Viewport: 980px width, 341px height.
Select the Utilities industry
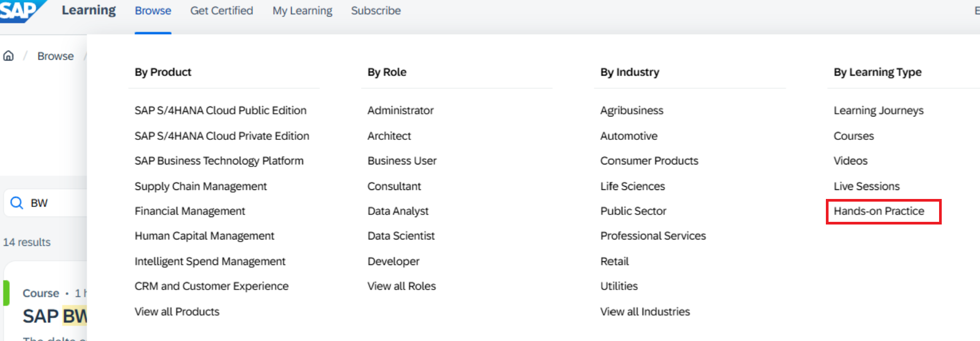(x=619, y=286)
